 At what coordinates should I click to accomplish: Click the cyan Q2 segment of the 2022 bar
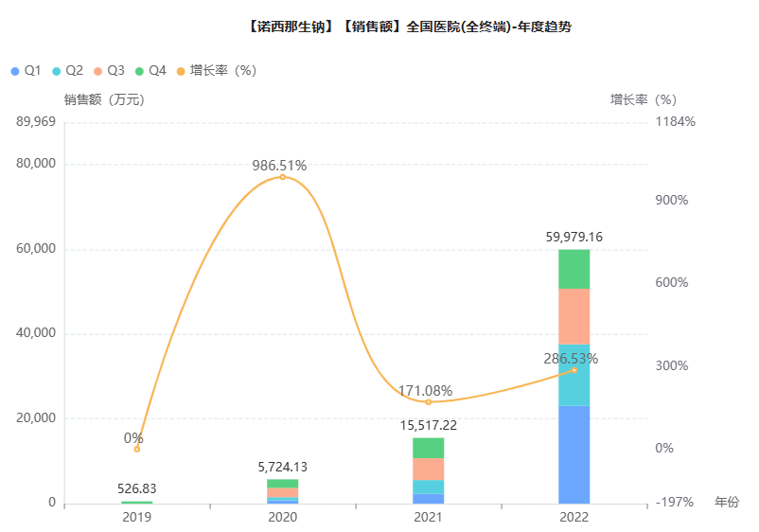574,375
